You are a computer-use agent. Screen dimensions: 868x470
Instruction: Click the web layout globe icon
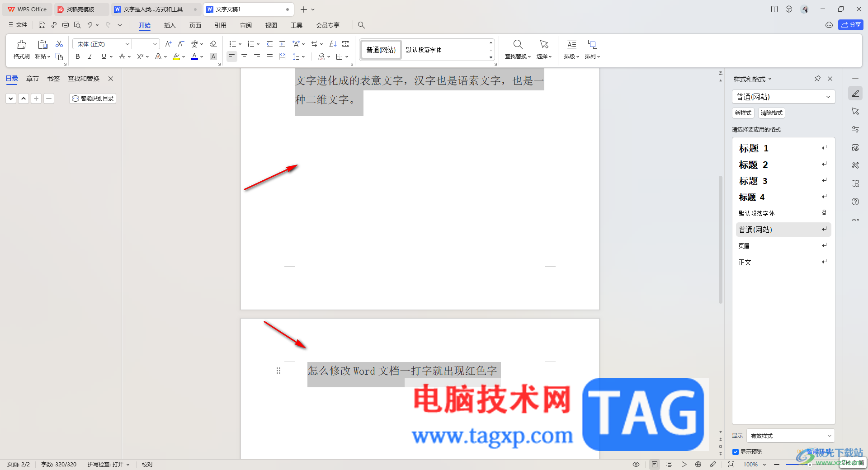698,464
